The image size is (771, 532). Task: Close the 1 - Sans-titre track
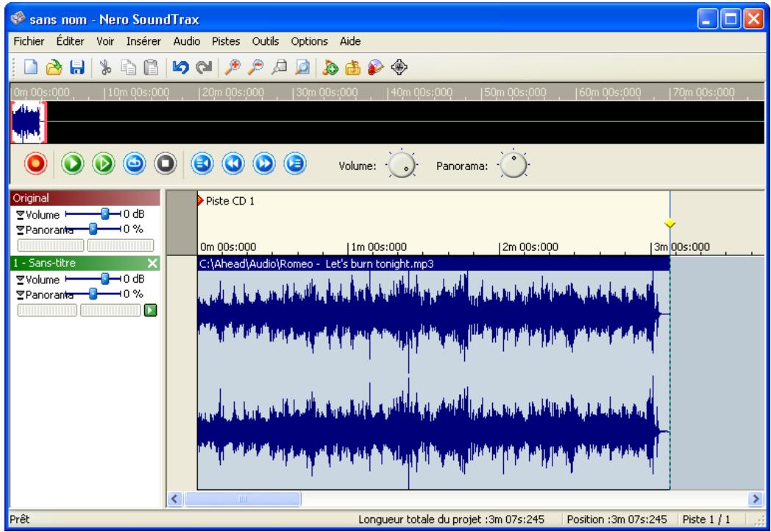coord(152,263)
